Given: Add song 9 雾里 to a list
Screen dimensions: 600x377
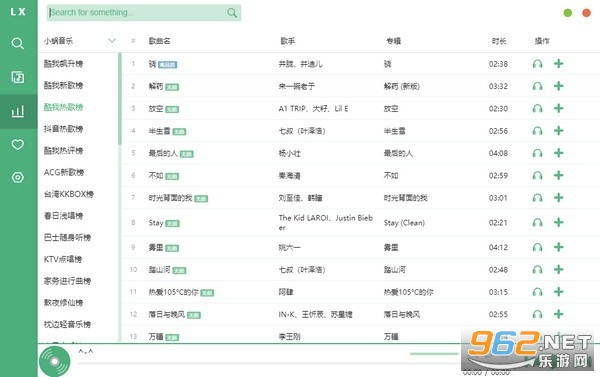Looking at the screenshot, I should point(559,247).
